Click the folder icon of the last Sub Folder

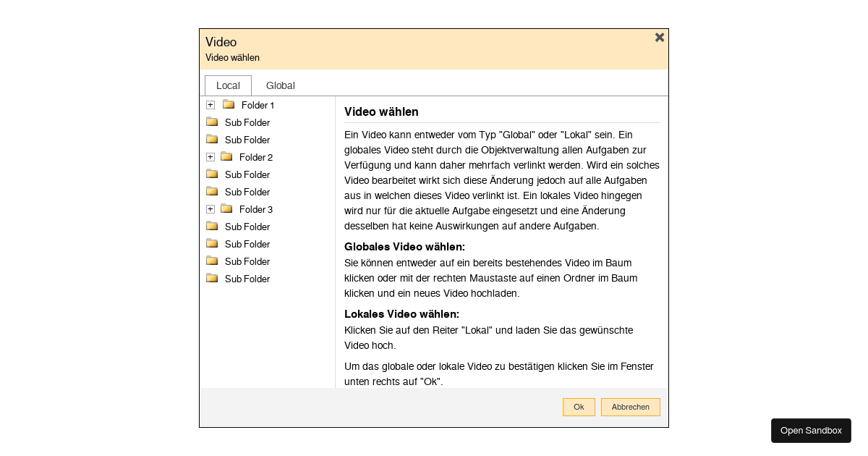211,279
